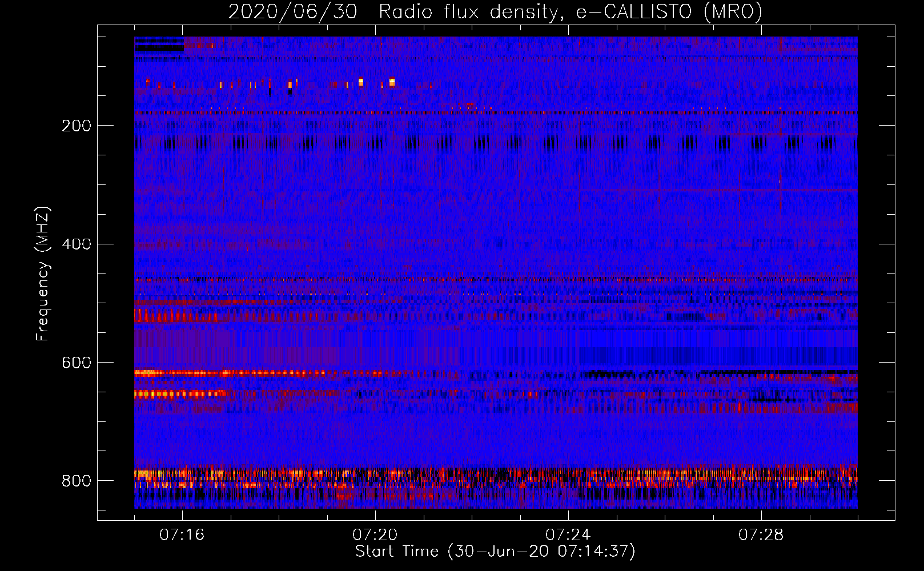
Task: Select the 'Frequency (MHZ)' axis label
Action: [43, 274]
